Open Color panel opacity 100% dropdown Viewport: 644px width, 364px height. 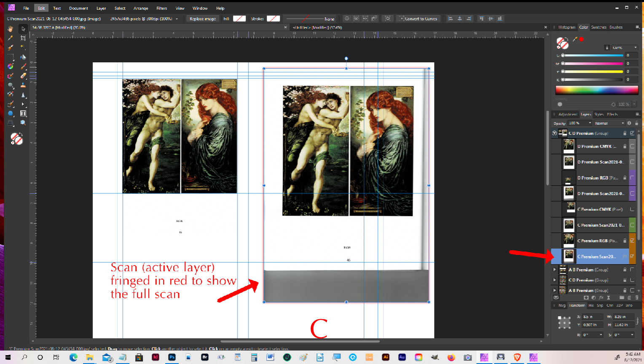coord(634,104)
